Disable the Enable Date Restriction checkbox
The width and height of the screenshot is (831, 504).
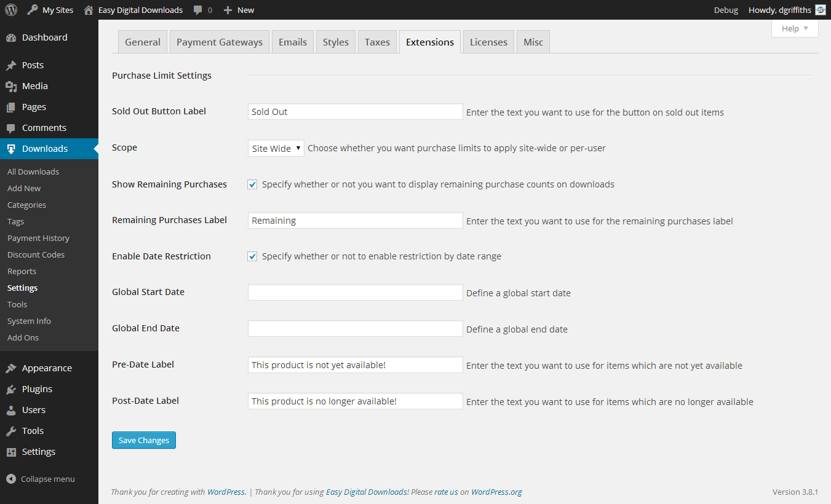click(x=252, y=256)
